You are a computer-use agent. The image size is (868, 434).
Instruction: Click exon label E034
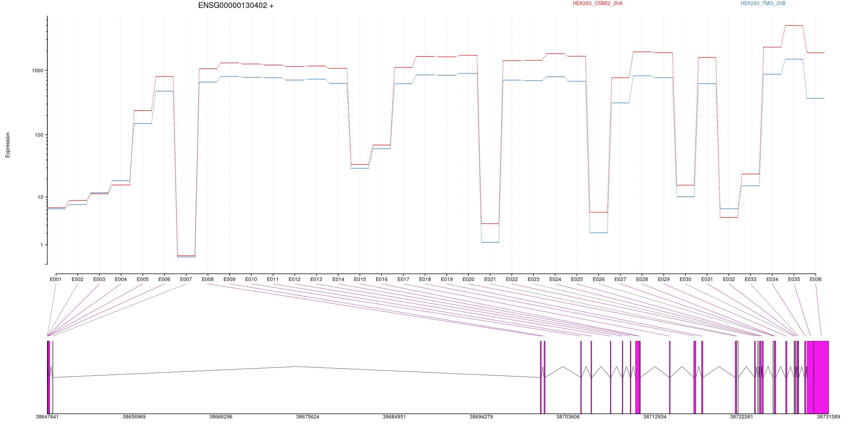(772, 279)
